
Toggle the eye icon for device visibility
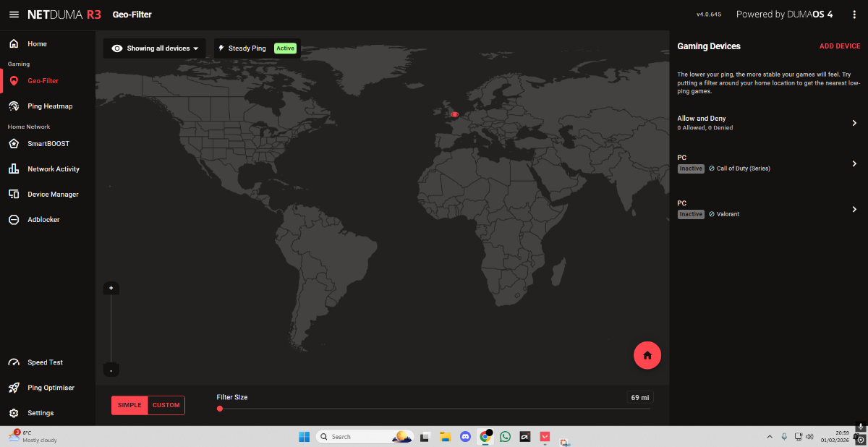tap(116, 48)
